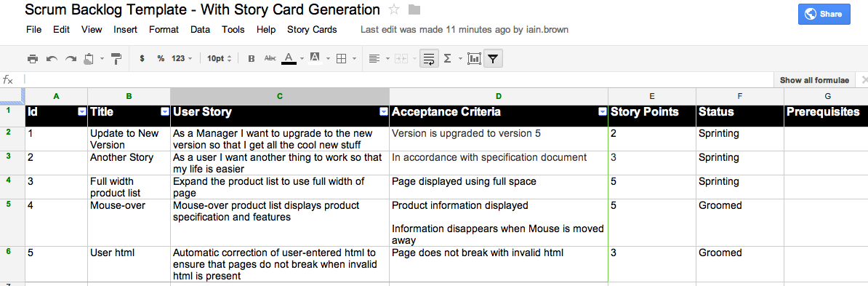Select row 4 header
This screenshot has width=868, height=286.
(x=12, y=187)
